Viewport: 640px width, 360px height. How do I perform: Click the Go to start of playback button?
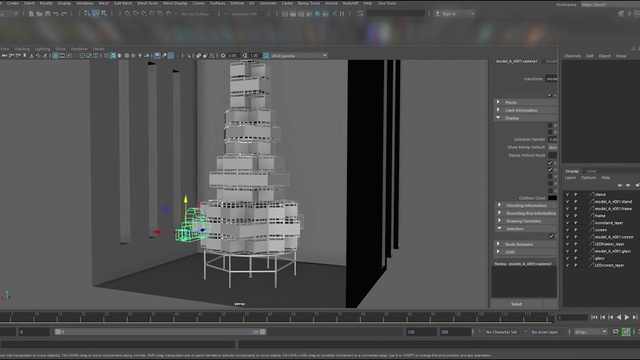(594, 317)
